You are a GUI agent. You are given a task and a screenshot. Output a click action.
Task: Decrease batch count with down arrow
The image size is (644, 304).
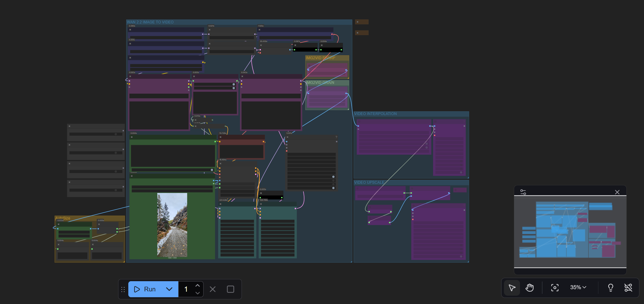198,293
